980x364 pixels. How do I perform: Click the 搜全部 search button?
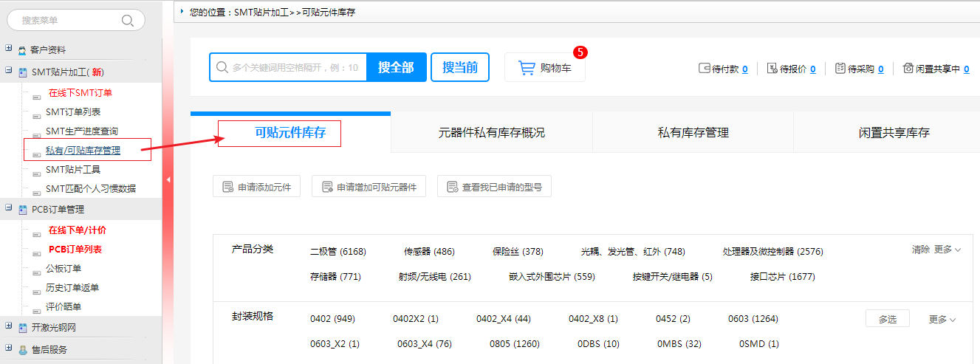pos(396,67)
